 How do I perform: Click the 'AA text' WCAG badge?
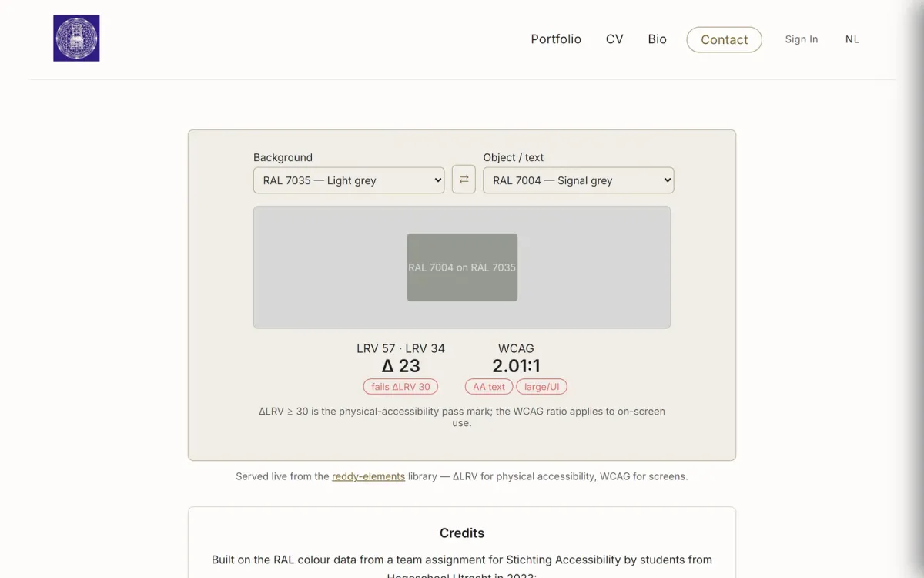click(x=489, y=387)
